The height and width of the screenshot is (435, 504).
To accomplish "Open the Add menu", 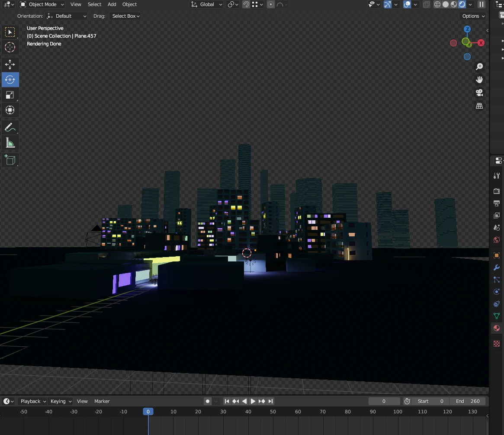I will coord(112,4).
